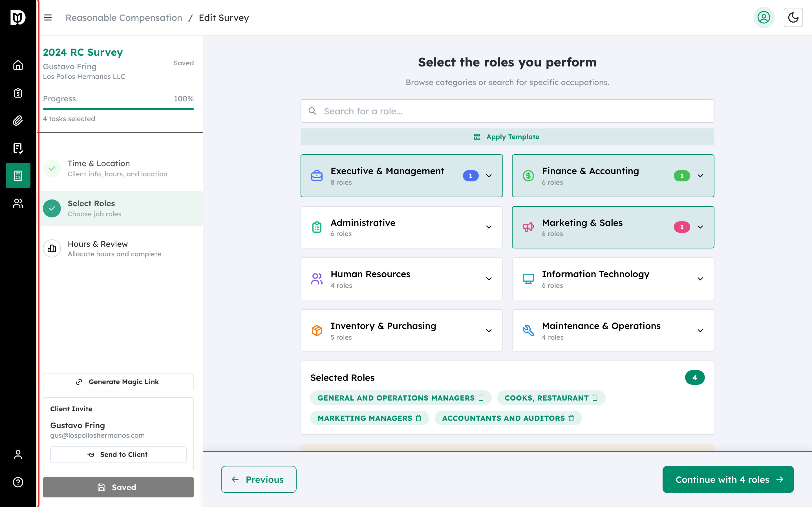Select the billing clipboard icon in the sidebar
Image resolution: width=812 pixels, height=507 pixels.
coord(18,93)
